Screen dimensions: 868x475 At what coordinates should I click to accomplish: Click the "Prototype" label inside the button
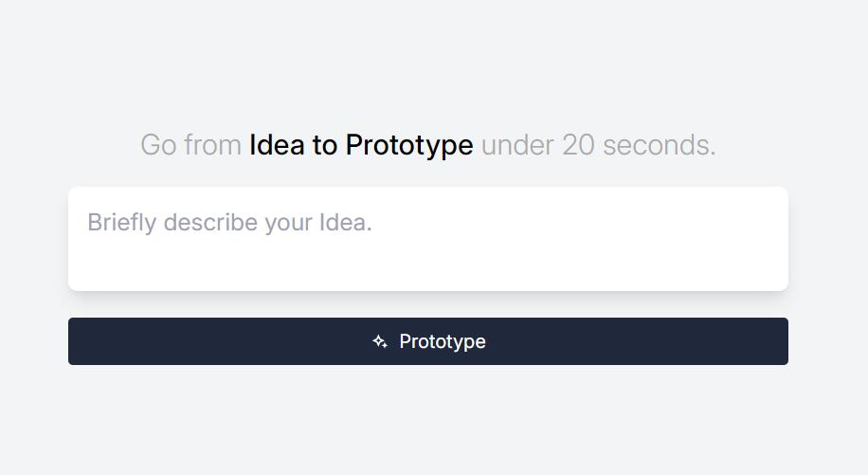pyautogui.click(x=443, y=341)
